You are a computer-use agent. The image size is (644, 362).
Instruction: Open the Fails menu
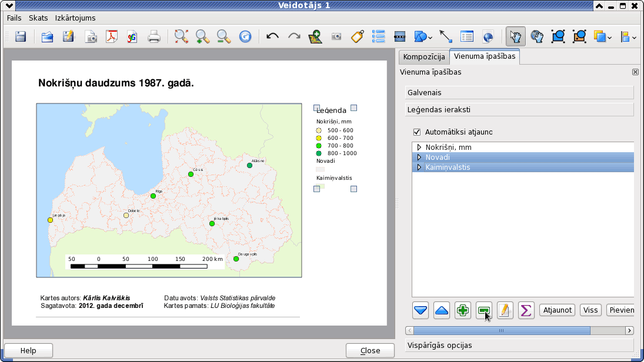[14, 18]
